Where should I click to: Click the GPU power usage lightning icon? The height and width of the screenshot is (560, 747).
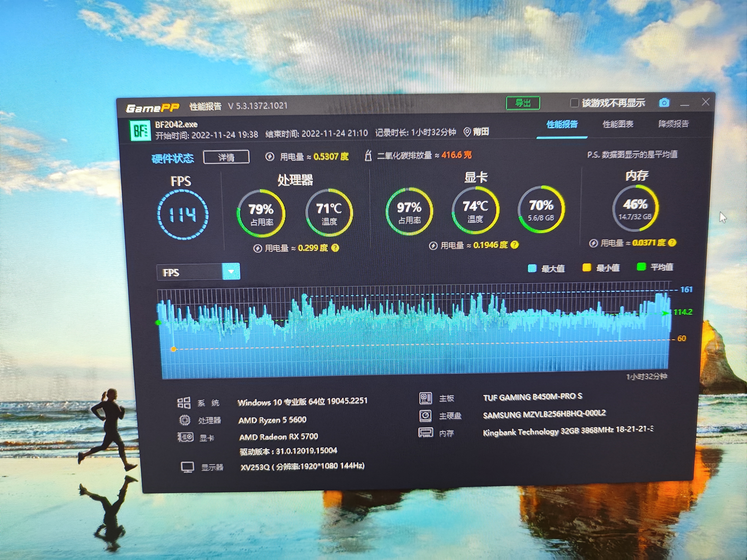[433, 246]
